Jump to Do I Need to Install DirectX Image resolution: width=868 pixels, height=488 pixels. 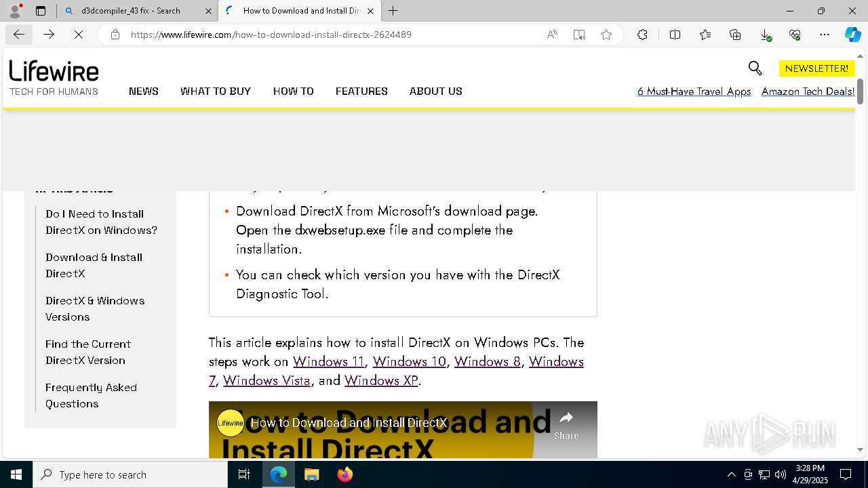tap(101, 222)
